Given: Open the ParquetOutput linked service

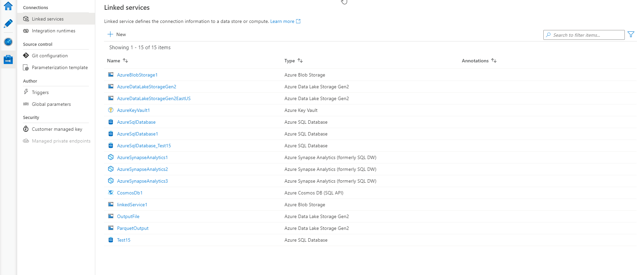Looking at the screenshot, I should pos(133,228).
